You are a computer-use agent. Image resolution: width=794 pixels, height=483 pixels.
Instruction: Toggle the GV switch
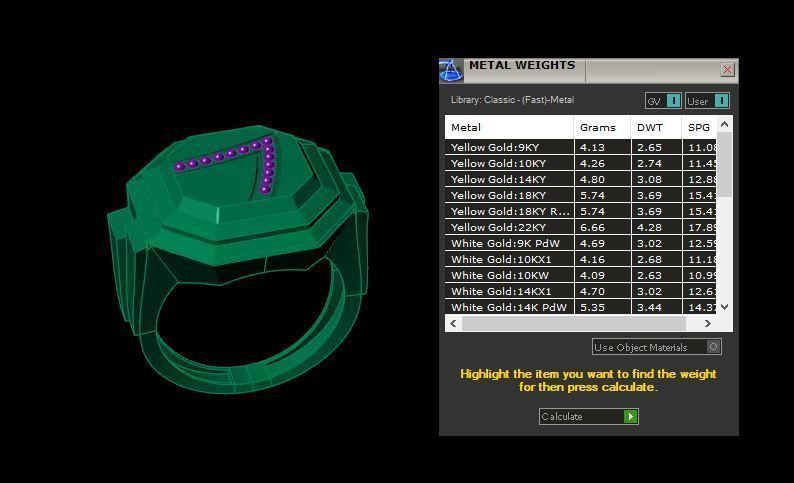point(663,101)
